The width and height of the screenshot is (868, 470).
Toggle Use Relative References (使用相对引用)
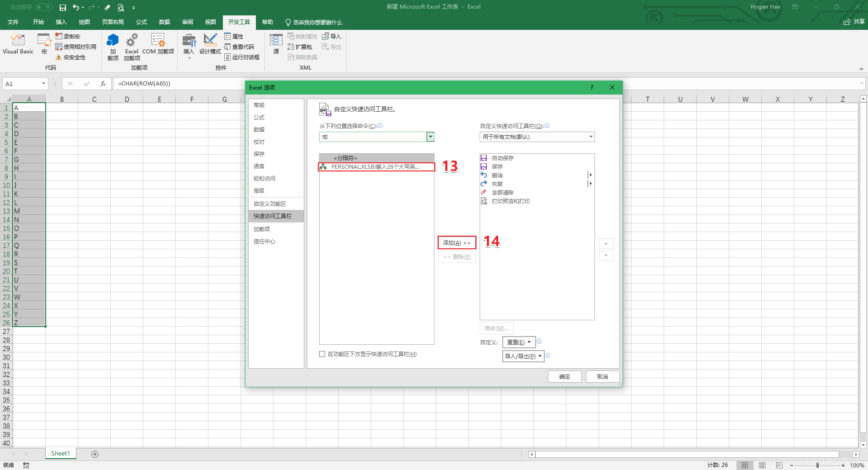click(x=76, y=47)
